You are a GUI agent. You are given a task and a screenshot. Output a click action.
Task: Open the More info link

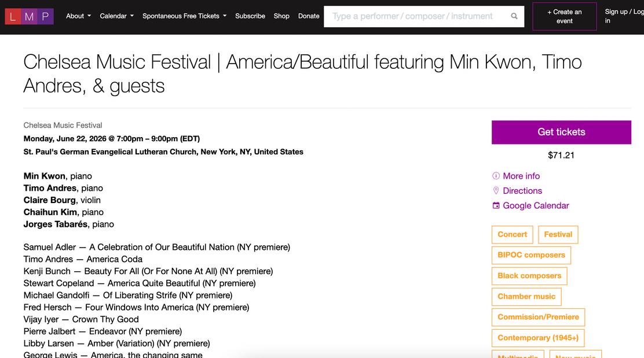coord(521,176)
